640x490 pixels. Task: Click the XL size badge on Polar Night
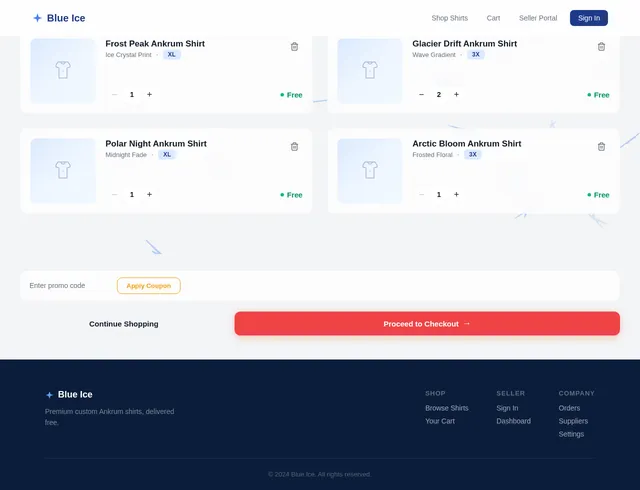pyautogui.click(x=167, y=155)
